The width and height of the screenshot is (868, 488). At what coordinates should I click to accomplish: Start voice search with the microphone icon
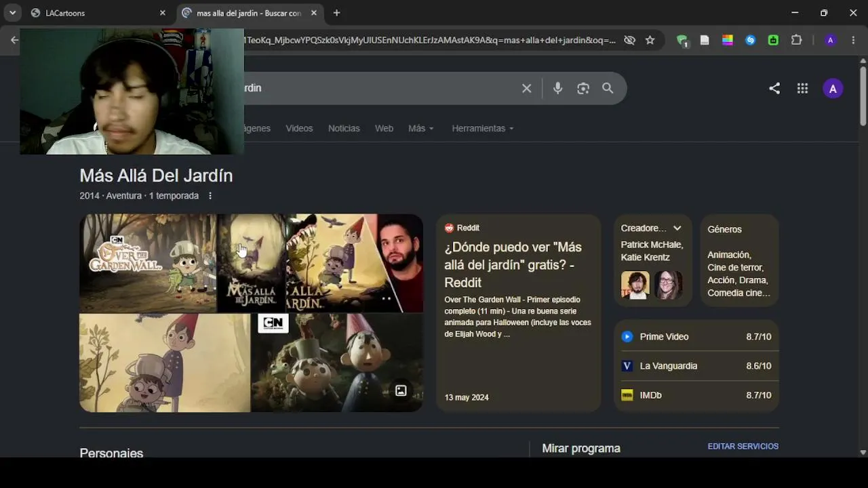(557, 88)
